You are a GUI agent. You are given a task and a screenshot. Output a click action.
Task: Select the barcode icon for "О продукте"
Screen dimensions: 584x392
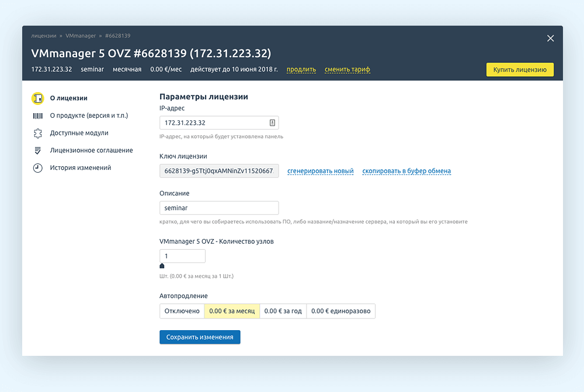(x=38, y=116)
